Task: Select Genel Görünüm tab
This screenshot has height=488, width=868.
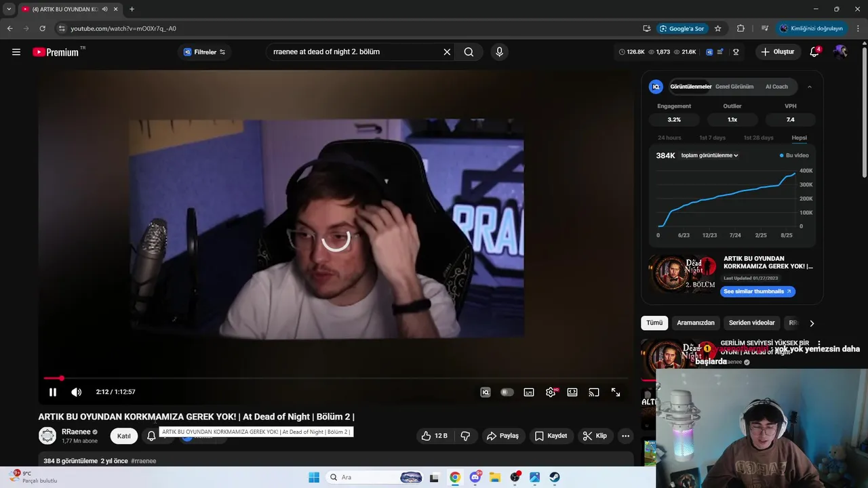Action: (x=734, y=87)
